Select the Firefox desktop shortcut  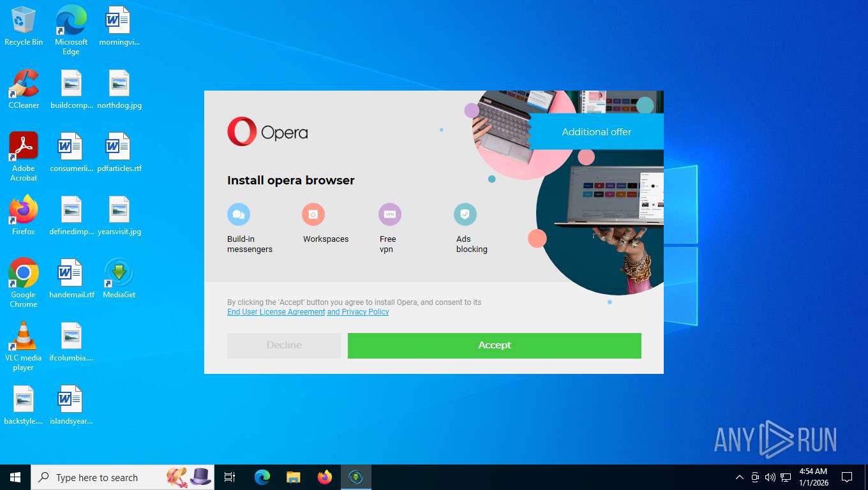[24, 216]
